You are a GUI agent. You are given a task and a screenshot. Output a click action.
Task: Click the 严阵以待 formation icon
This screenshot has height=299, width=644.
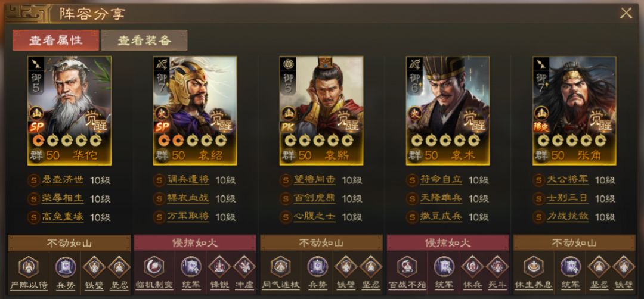[29, 267]
